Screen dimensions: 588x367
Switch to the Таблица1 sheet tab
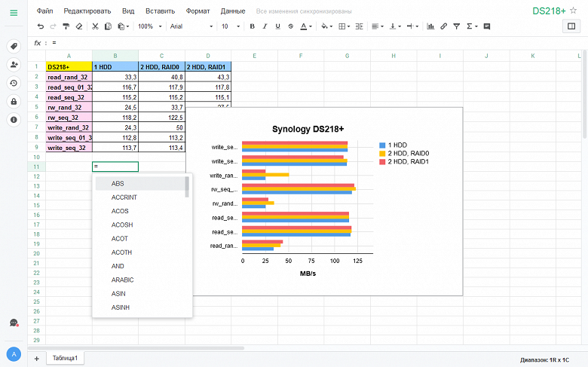pos(65,359)
